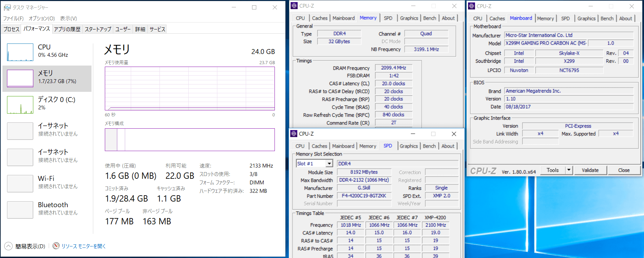Click the motherboard Model X299M GAMING PRO field
The image size is (644, 258).
[x=546, y=43]
